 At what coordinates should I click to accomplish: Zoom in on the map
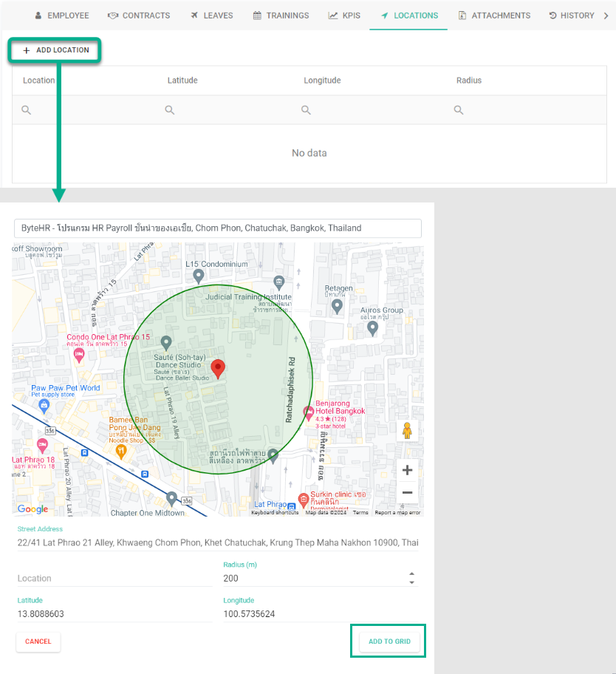point(407,470)
